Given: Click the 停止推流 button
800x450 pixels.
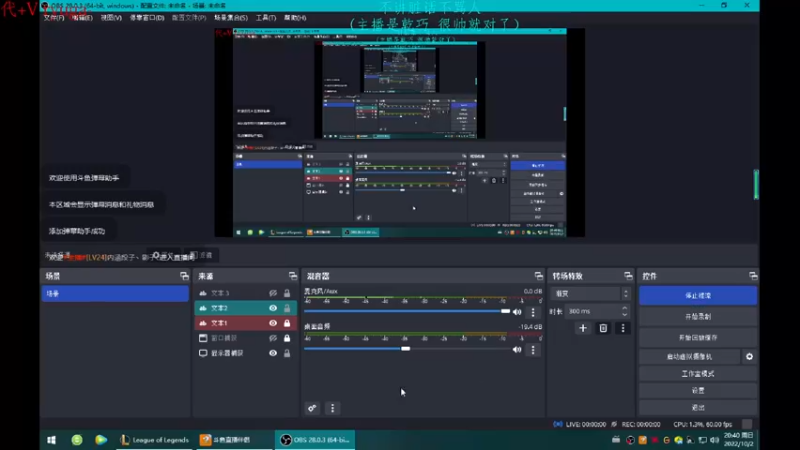Looking at the screenshot, I should 698,295.
